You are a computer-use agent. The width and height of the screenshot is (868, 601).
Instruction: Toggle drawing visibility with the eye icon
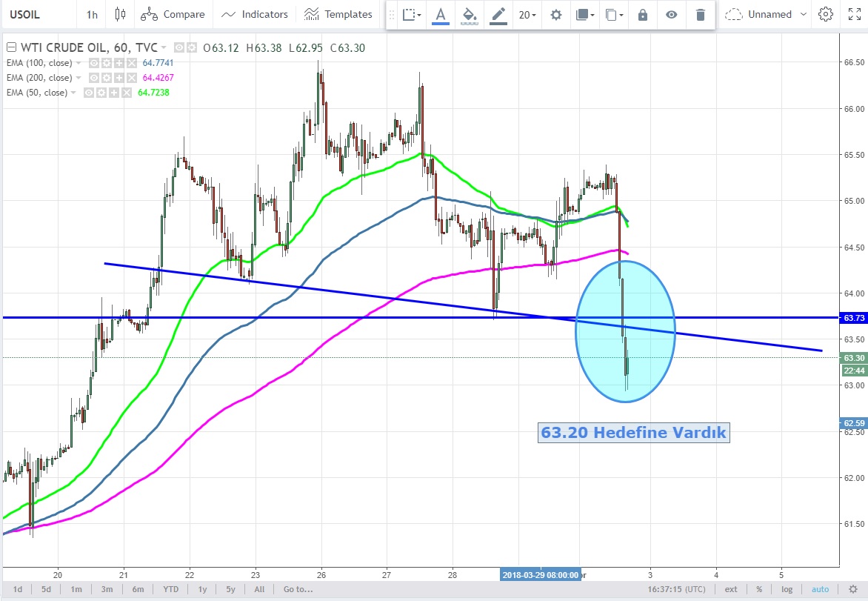[x=671, y=14]
